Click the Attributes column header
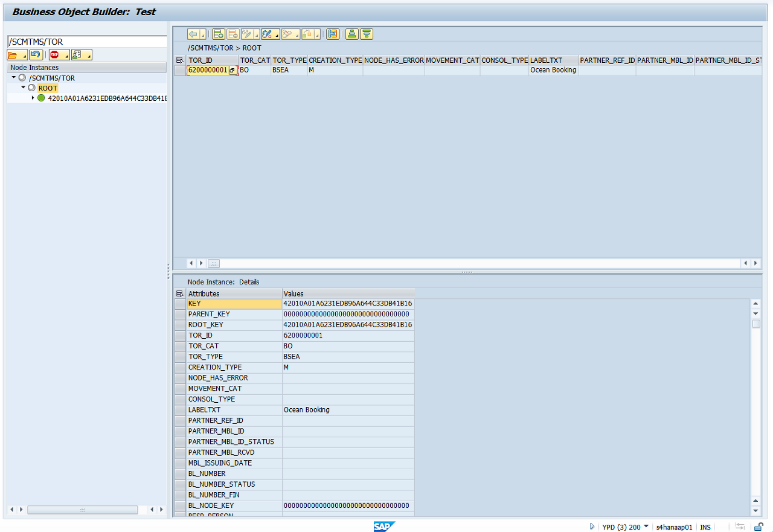The width and height of the screenshot is (773, 532). pyautogui.click(x=234, y=293)
